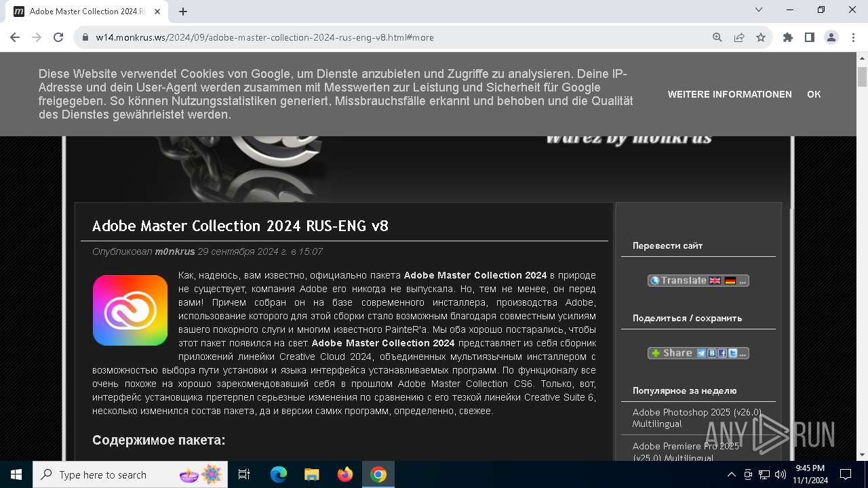Click the "Популярное за неделю" heading

tap(684, 390)
